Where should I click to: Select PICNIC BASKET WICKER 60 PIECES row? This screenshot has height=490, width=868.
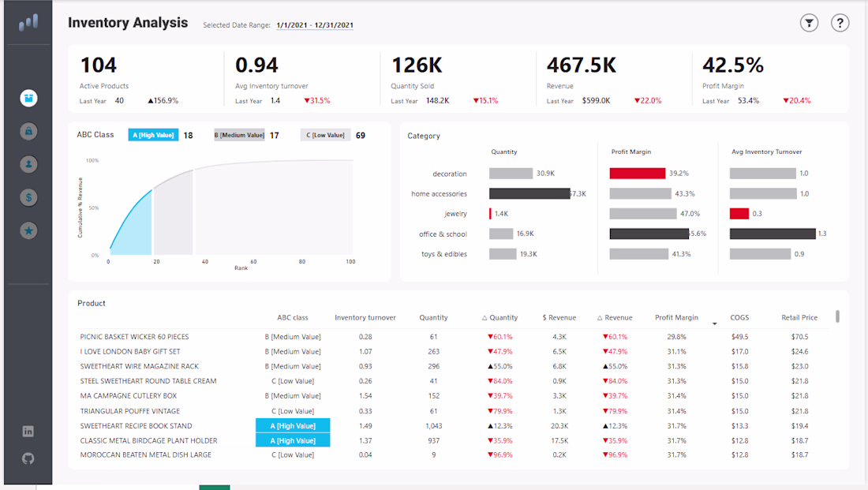(x=454, y=337)
